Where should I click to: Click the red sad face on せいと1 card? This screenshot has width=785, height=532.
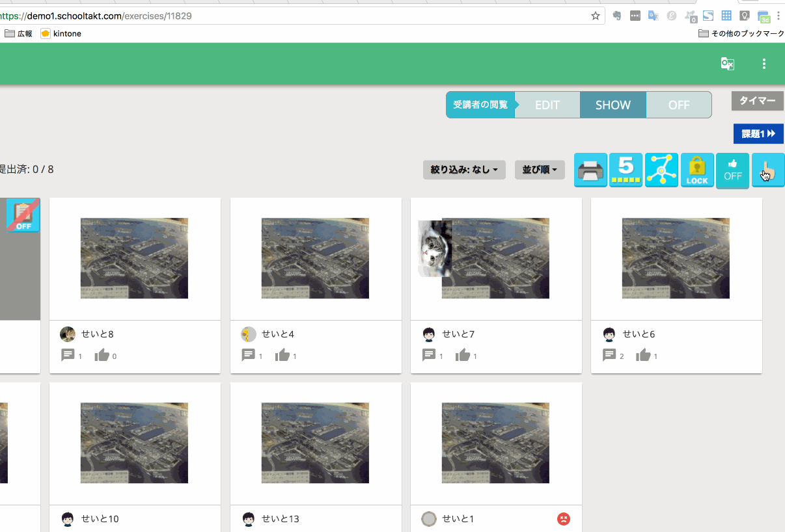[x=564, y=519]
